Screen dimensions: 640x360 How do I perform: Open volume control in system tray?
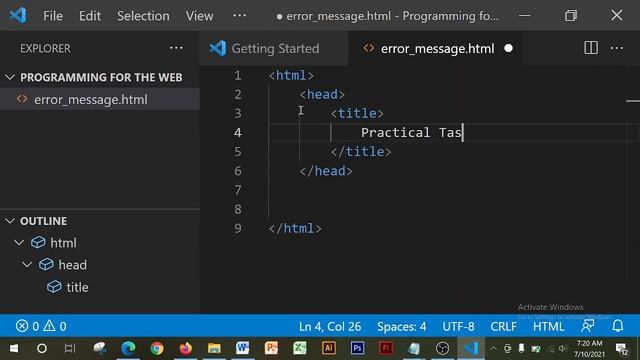point(563,349)
